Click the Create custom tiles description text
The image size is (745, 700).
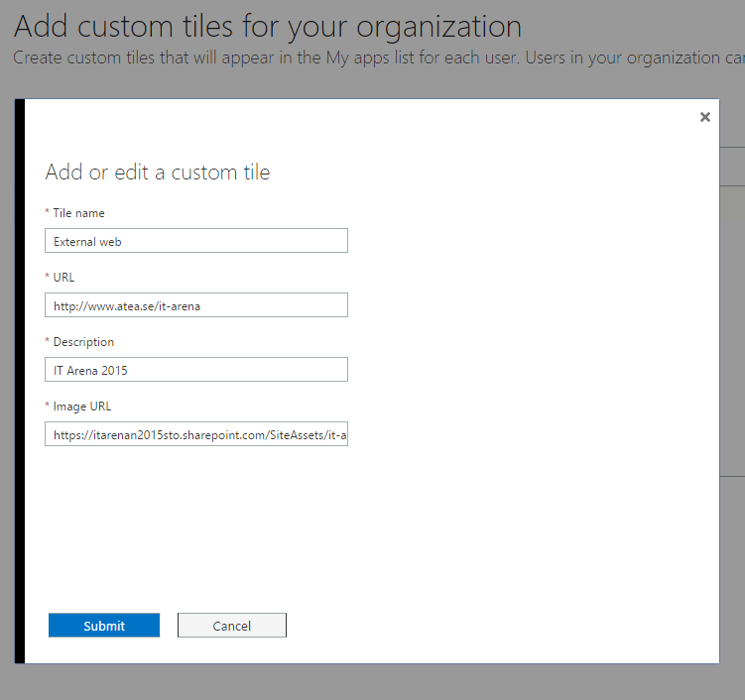click(377, 58)
